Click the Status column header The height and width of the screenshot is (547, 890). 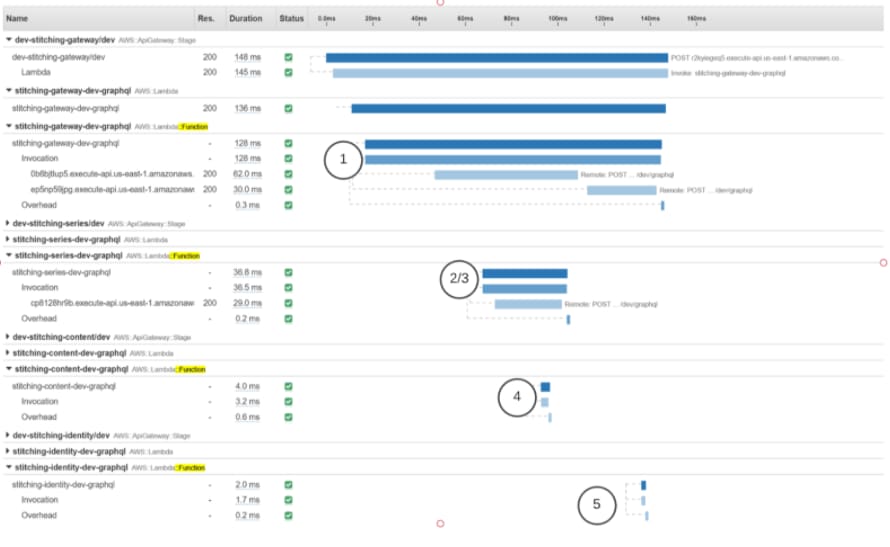coord(291,19)
